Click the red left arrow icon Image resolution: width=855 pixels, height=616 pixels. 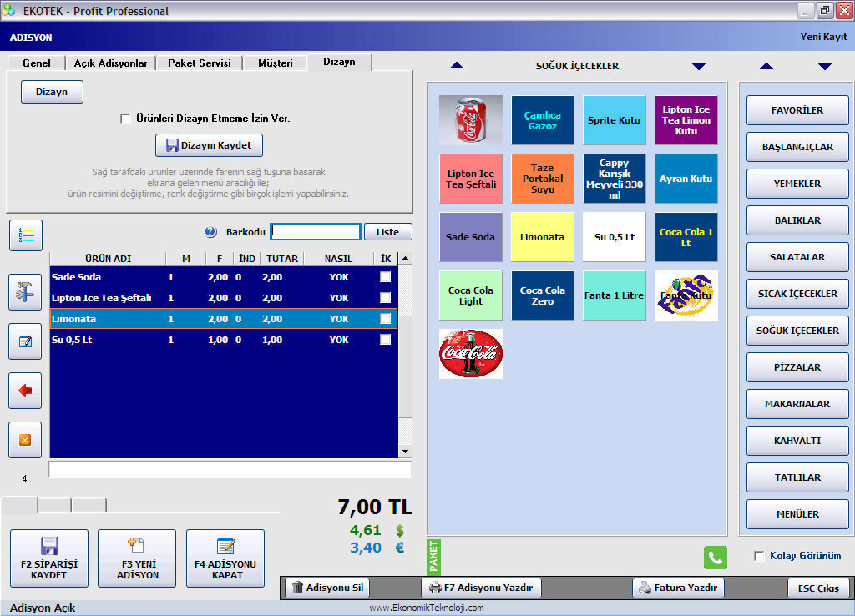point(25,391)
